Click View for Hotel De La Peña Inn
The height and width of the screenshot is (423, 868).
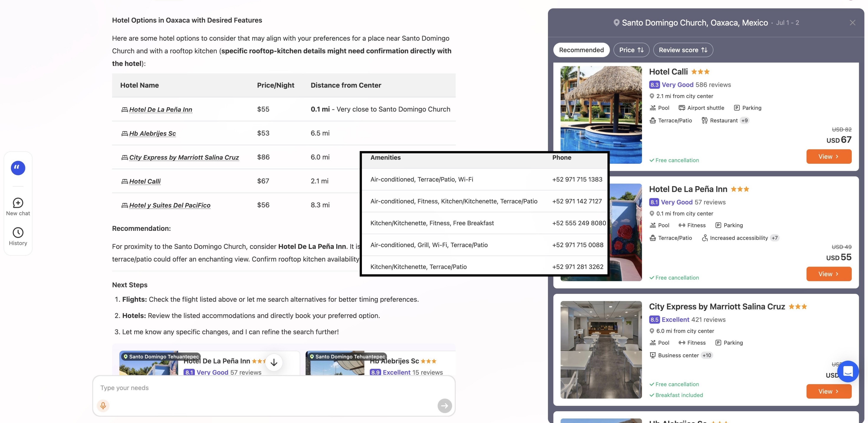[x=829, y=274]
